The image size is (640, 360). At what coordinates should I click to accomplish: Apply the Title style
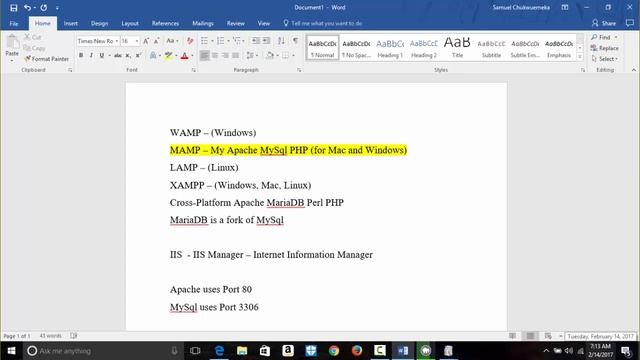pos(457,48)
